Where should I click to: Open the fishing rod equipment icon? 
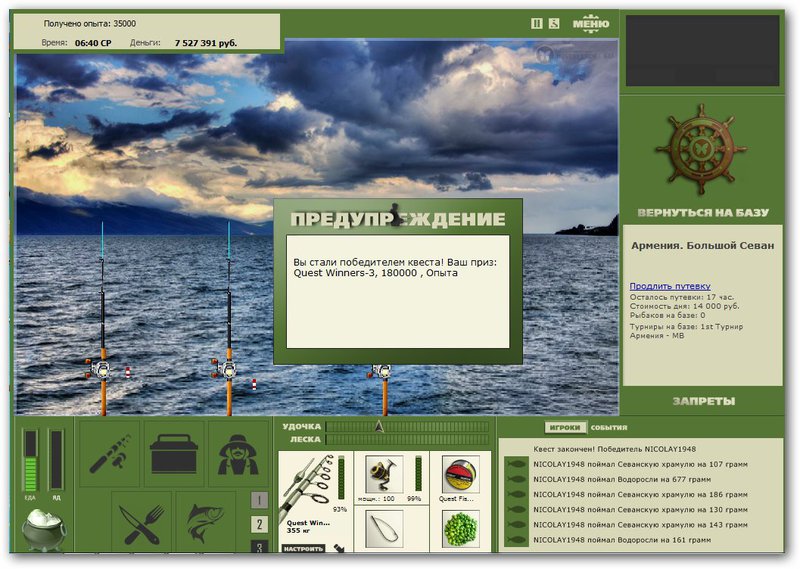109,453
